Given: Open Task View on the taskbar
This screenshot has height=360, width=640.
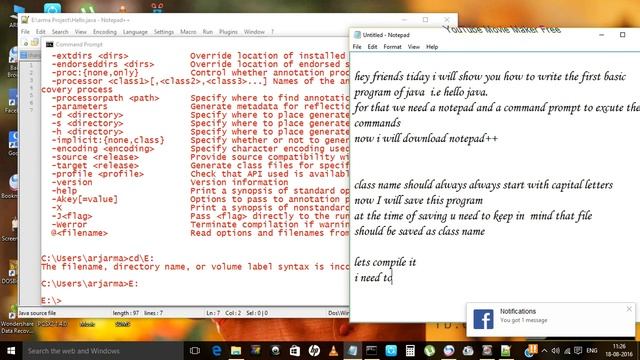Looking at the screenshot, I should tap(195, 351).
